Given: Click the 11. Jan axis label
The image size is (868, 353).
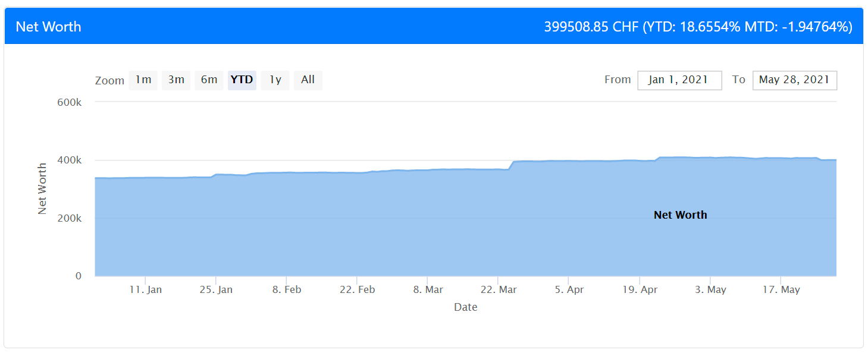Looking at the screenshot, I should tap(146, 289).
